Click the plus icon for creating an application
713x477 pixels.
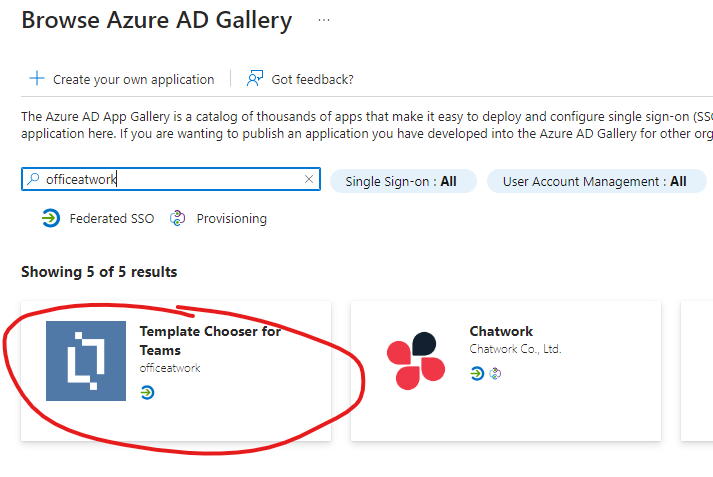click(x=37, y=79)
